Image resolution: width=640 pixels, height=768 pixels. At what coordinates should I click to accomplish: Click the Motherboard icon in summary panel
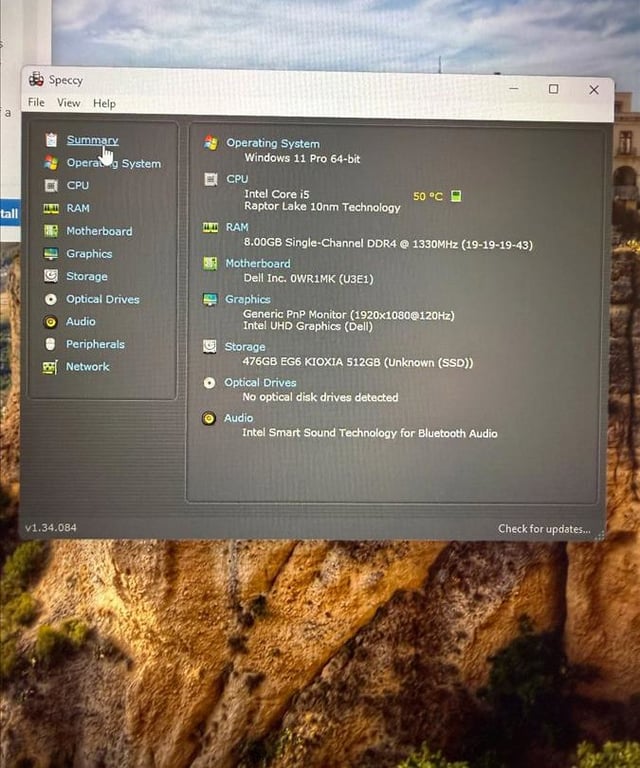[x=210, y=264]
